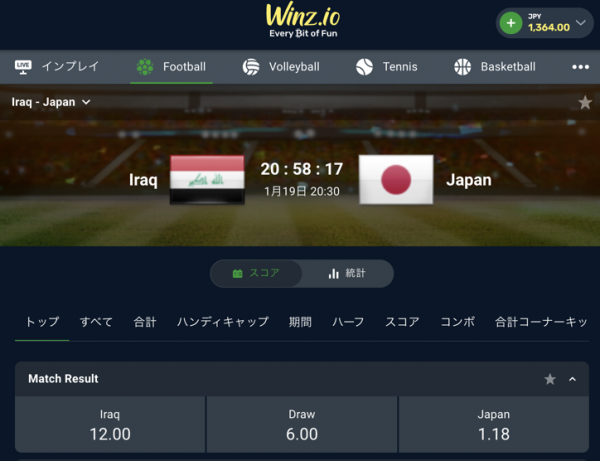
Task: Click the Winz.io logo
Action: point(303,21)
